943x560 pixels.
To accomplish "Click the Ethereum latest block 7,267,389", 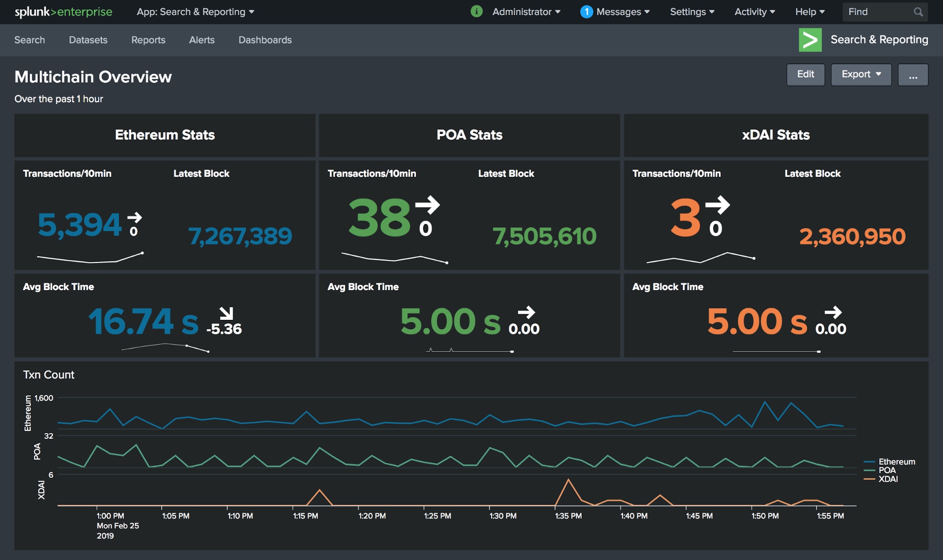I will [x=240, y=236].
